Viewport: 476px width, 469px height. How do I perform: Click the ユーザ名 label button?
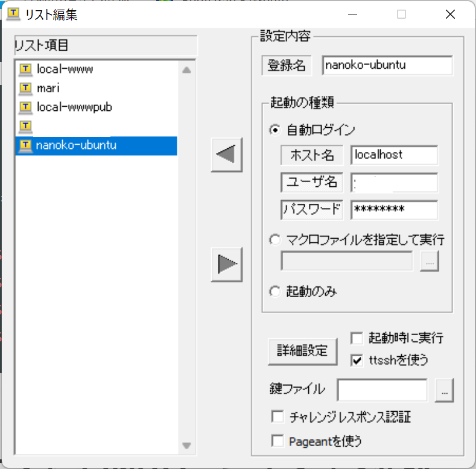[312, 182]
